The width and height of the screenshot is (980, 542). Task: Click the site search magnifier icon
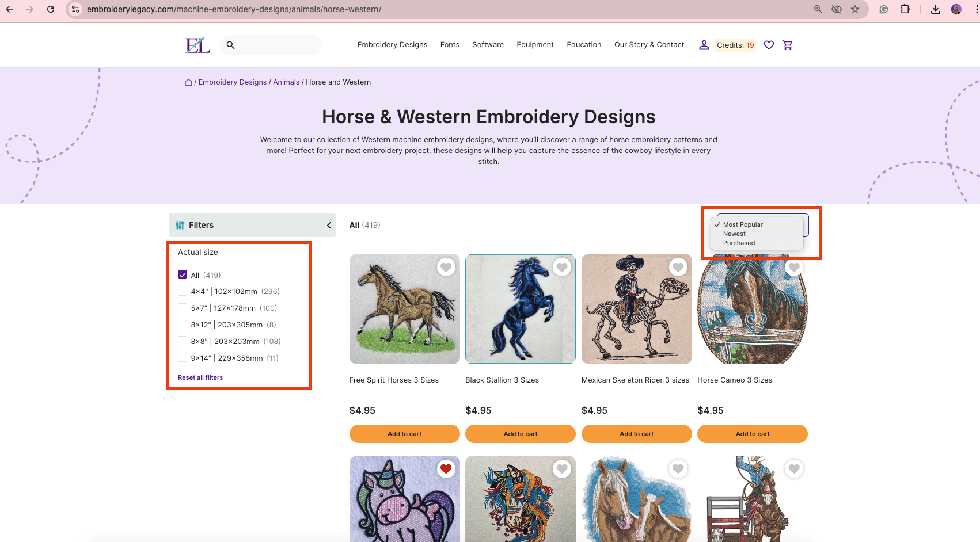[x=230, y=45]
